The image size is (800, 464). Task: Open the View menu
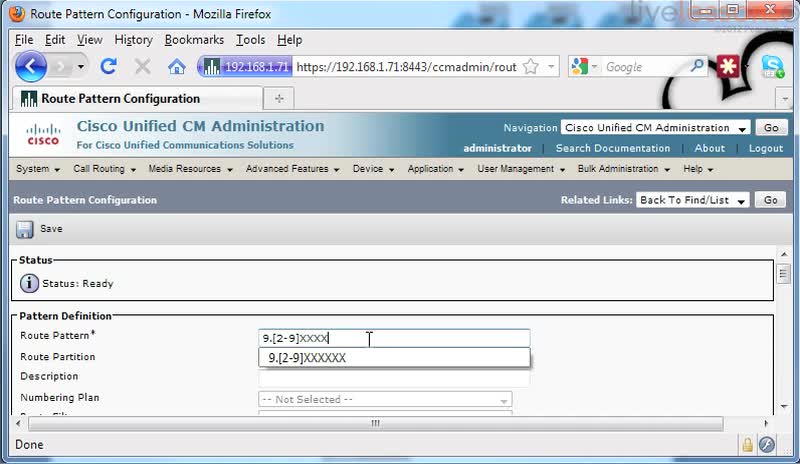(x=89, y=40)
